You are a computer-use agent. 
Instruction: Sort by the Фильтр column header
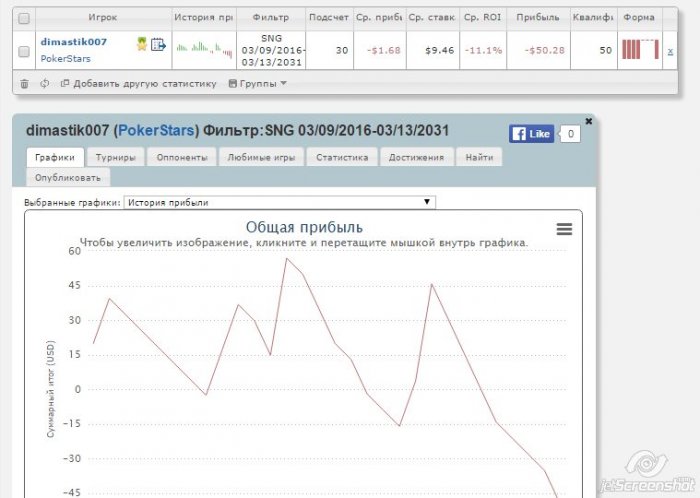coord(271,18)
